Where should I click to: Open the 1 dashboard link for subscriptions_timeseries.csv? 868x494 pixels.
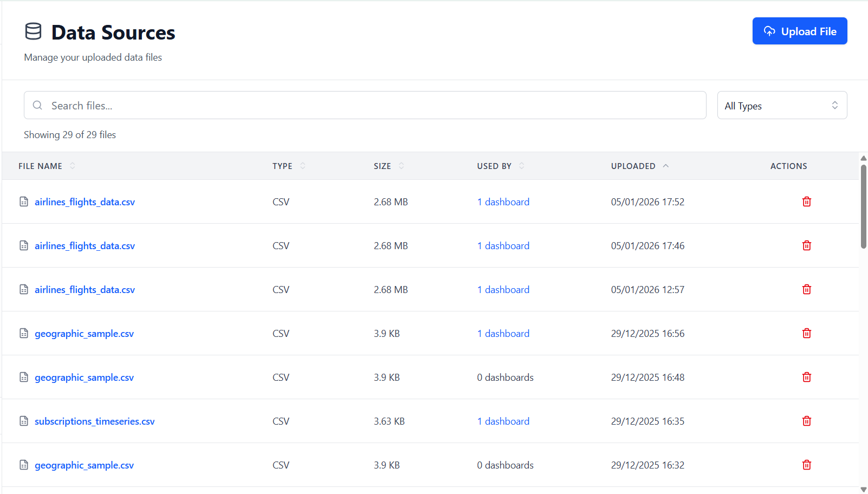(x=503, y=421)
